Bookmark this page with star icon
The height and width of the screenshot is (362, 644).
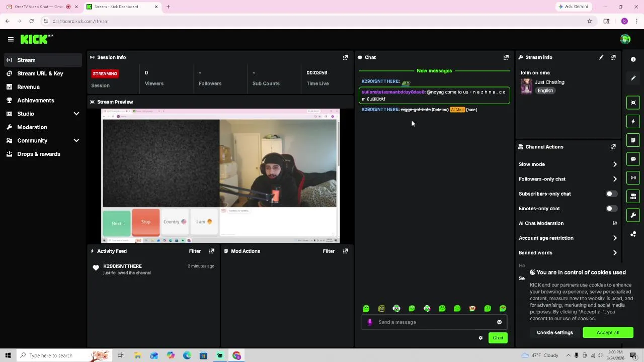589,21
